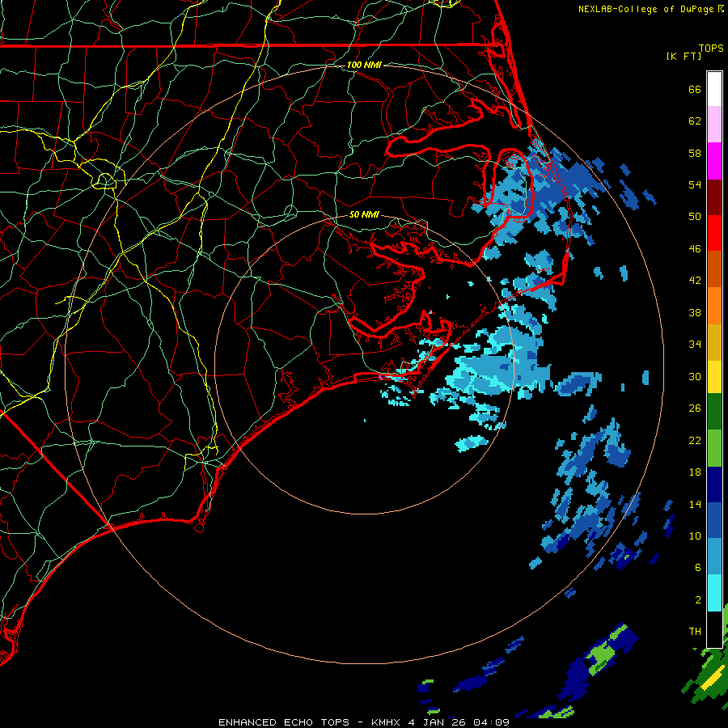Click the legend label 14
The width and height of the screenshot is (728, 728).
pyautogui.click(x=695, y=504)
